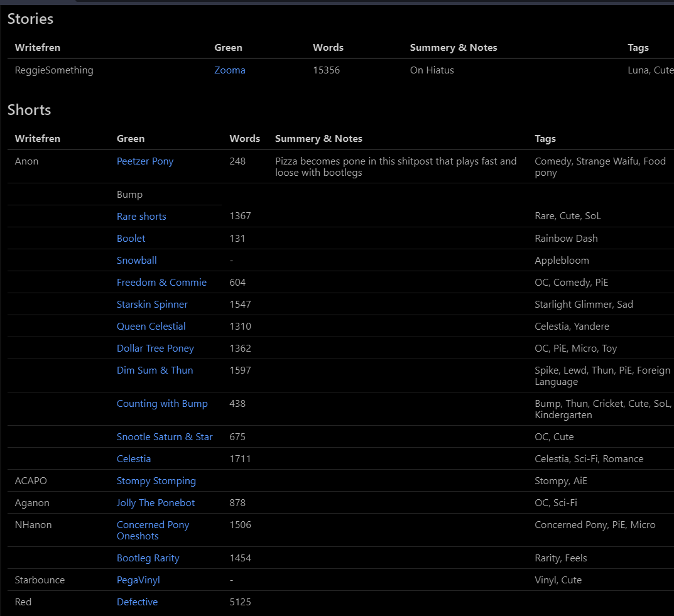Open the Boolet short
The width and height of the screenshot is (674, 616).
(131, 238)
